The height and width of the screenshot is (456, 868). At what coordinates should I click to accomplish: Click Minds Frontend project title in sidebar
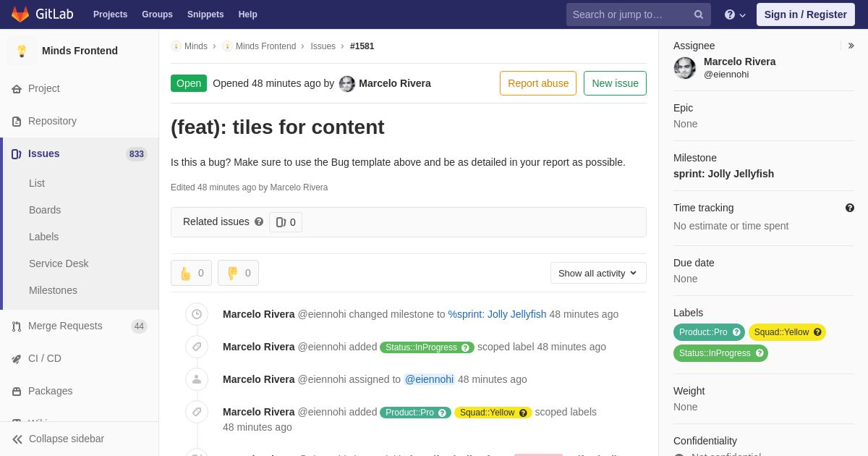click(x=80, y=51)
